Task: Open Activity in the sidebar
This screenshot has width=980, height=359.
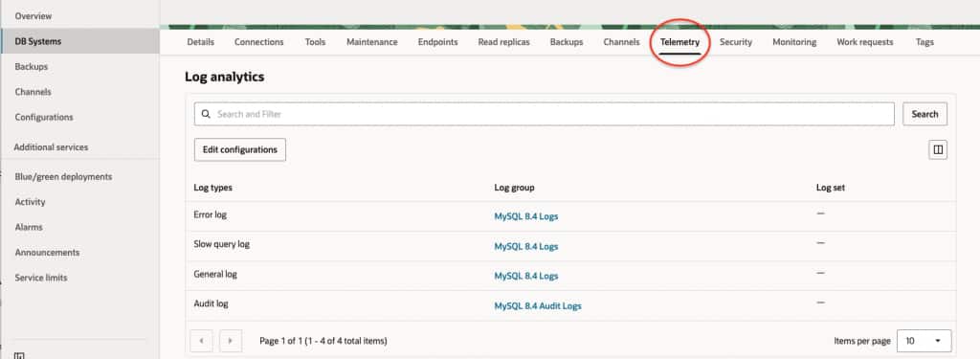Action: (30, 202)
